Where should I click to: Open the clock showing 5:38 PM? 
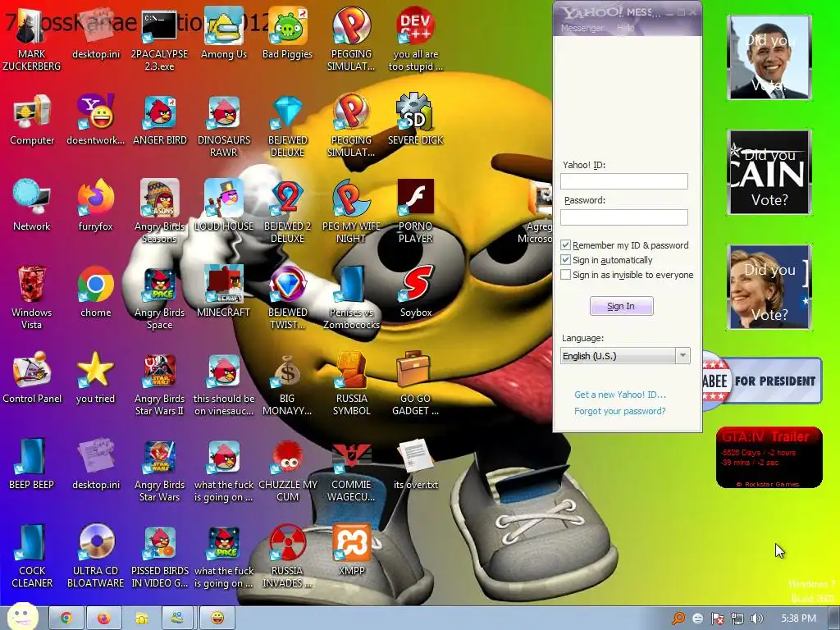[799, 619]
